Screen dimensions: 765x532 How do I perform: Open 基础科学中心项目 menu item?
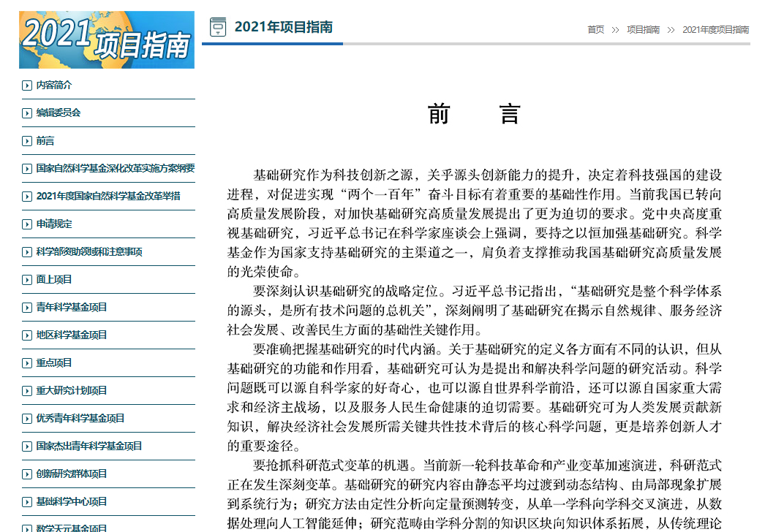[x=71, y=502]
